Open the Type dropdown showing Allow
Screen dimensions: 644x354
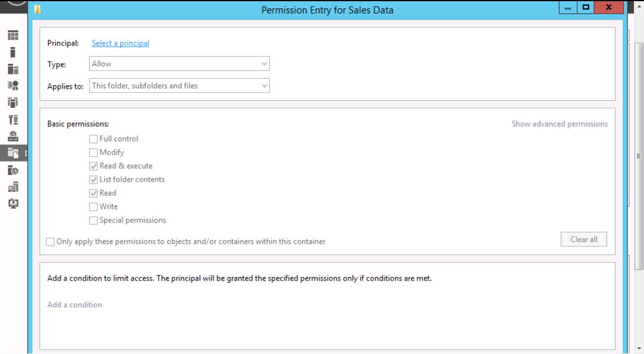pos(179,64)
